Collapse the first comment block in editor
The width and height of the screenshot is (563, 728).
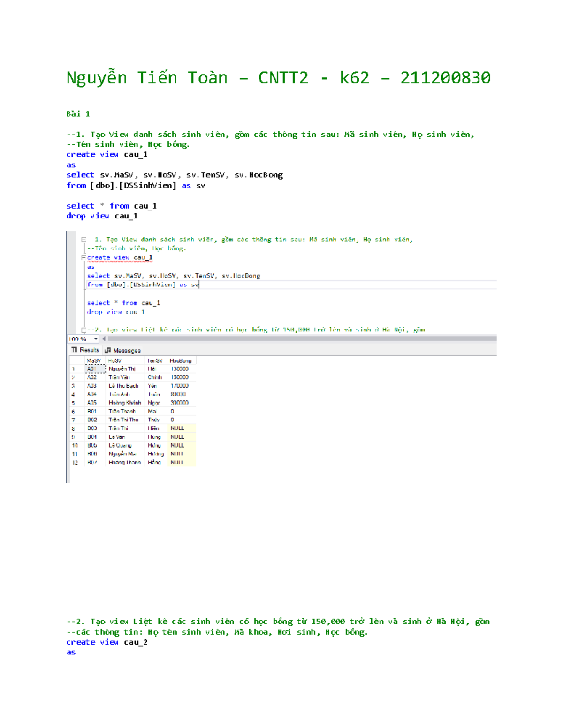pyautogui.click(x=84, y=240)
